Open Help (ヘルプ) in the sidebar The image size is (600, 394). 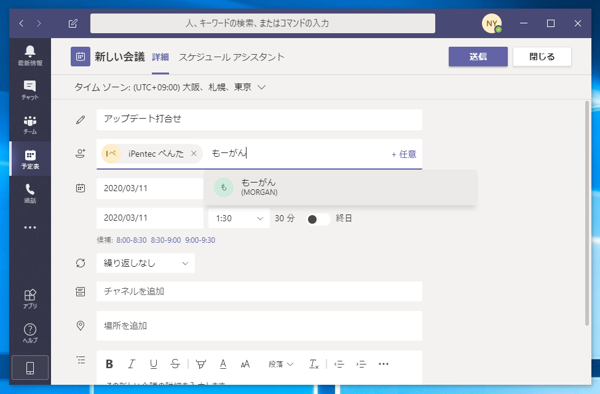coord(30,333)
